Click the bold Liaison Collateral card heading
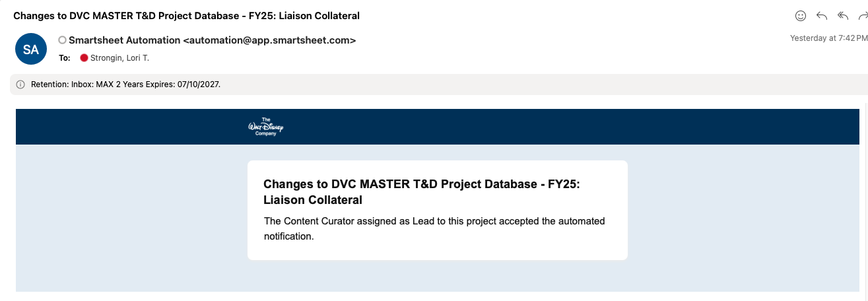This screenshot has width=868, height=301. (x=421, y=192)
